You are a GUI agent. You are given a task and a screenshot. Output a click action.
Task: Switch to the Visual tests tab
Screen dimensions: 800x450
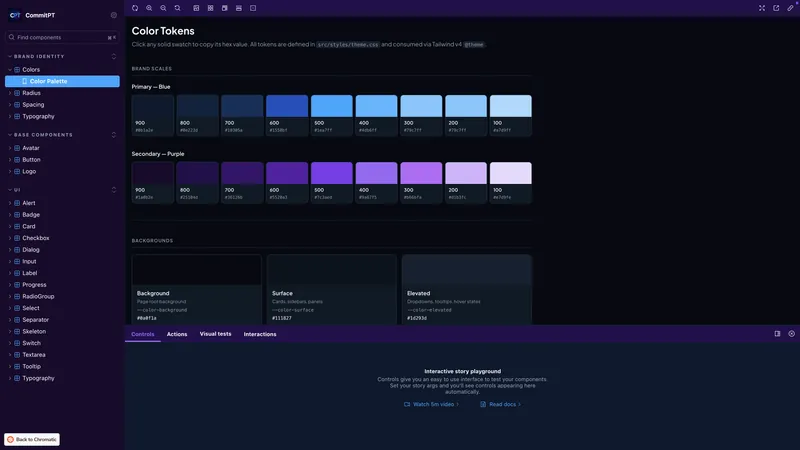(215, 334)
